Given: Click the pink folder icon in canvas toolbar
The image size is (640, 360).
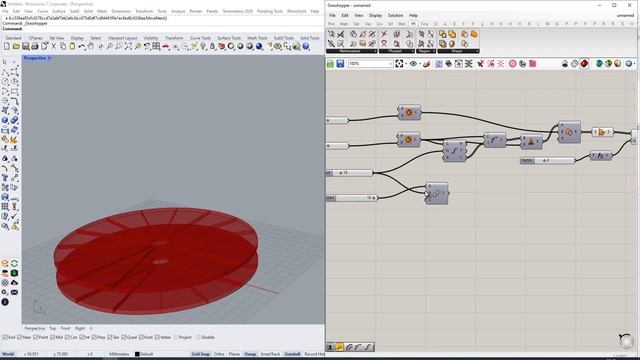Looking at the screenshot, I should [532, 64].
